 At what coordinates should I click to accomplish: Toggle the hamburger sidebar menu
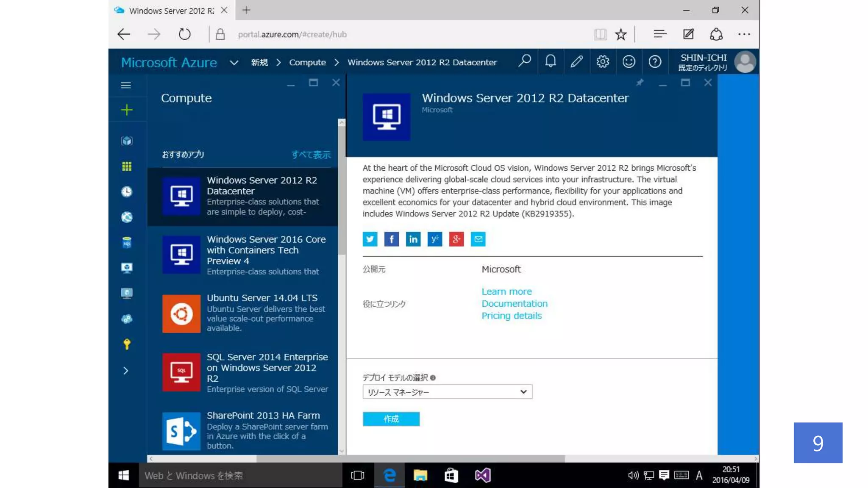pos(126,86)
